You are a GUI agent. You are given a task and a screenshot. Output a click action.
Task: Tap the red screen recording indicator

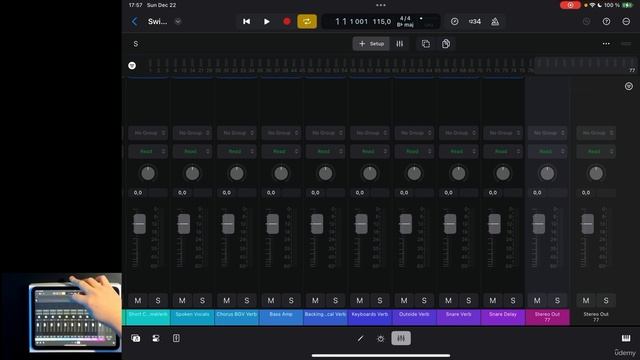[570, 5]
